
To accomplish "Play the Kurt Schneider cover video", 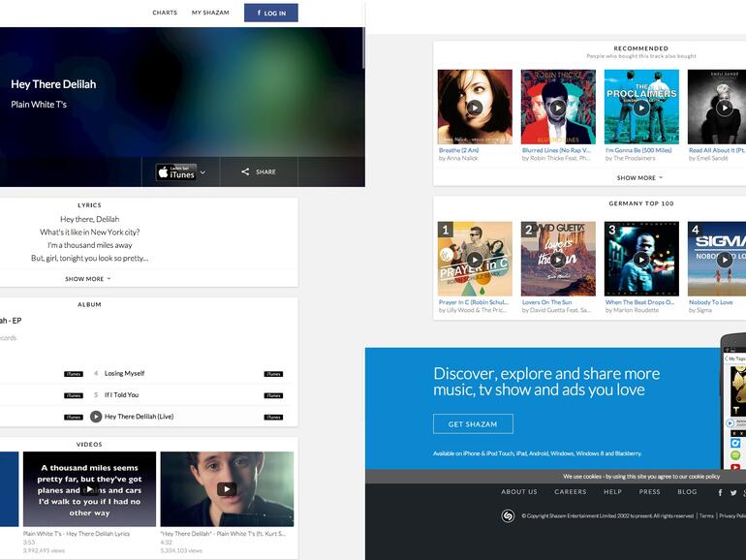I will coord(227,489).
